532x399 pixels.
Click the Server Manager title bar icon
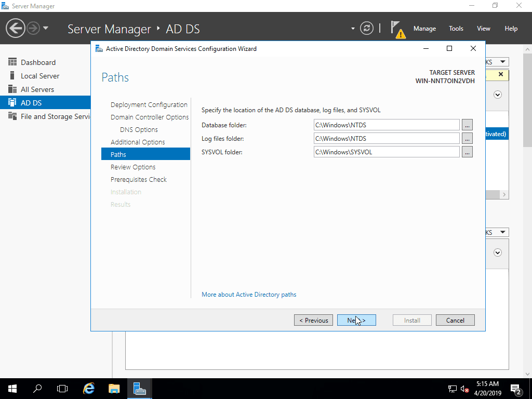click(x=5, y=6)
